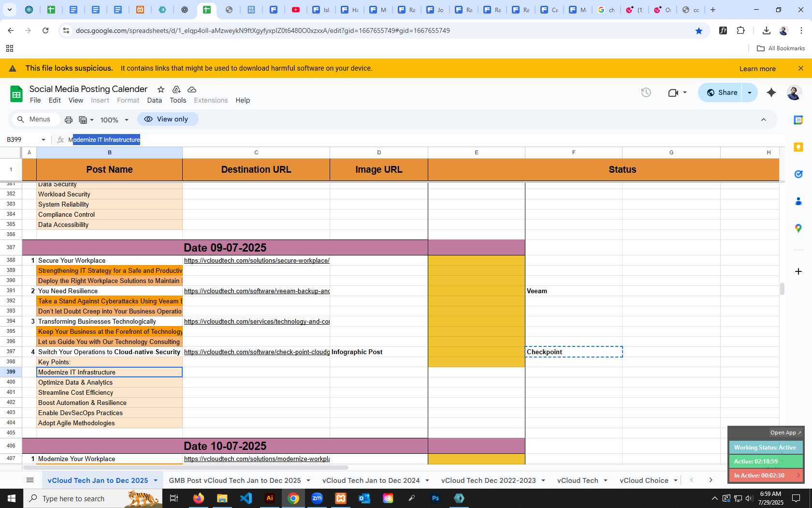This screenshot has height=508, width=812.
Task: Open the all sheets list menu
Action: pyautogui.click(x=30, y=480)
